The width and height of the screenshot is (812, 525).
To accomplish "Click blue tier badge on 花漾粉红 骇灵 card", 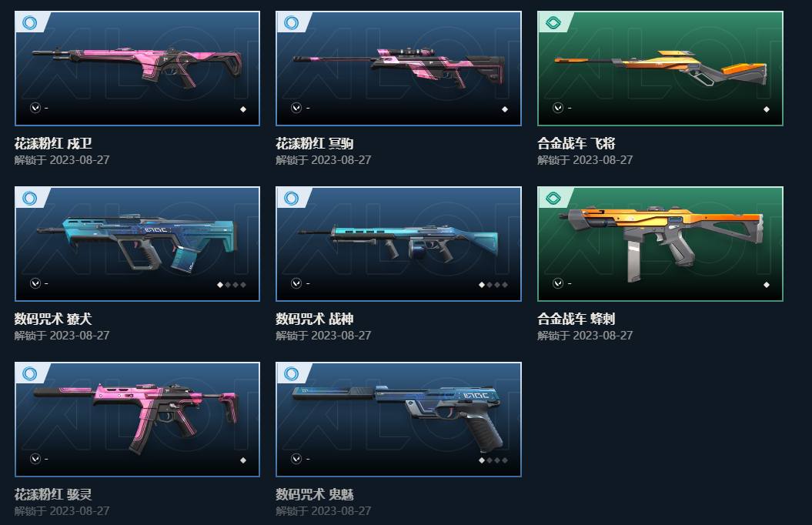I will point(30,374).
